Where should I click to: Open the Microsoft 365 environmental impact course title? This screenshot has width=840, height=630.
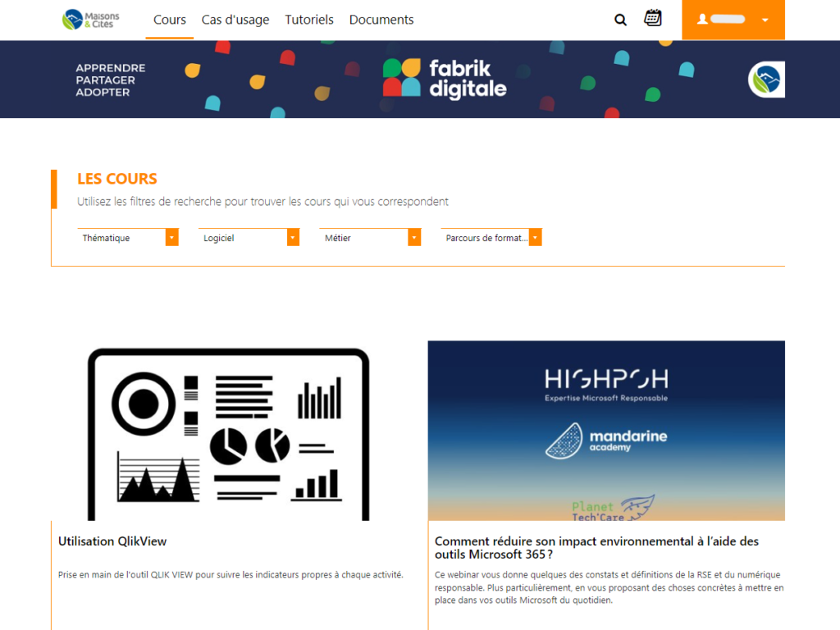point(596,548)
